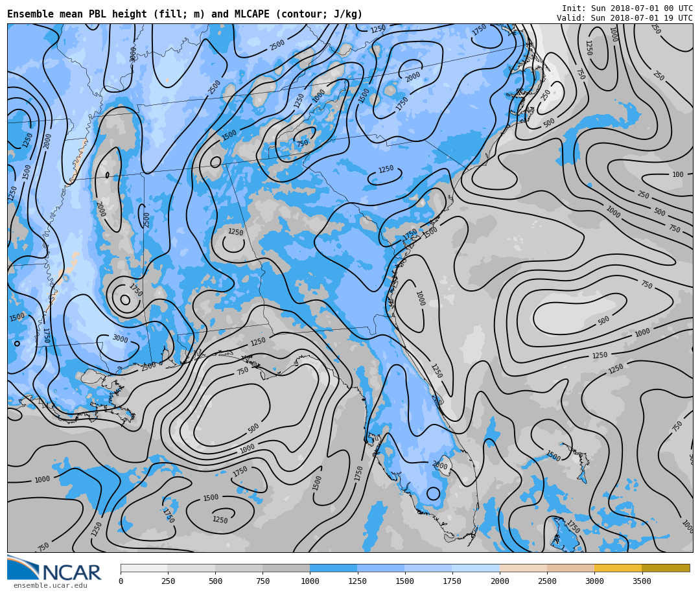Click the colorbar tick label '500'
The width and height of the screenshot is (700, 593).
(x=215, y=581)
